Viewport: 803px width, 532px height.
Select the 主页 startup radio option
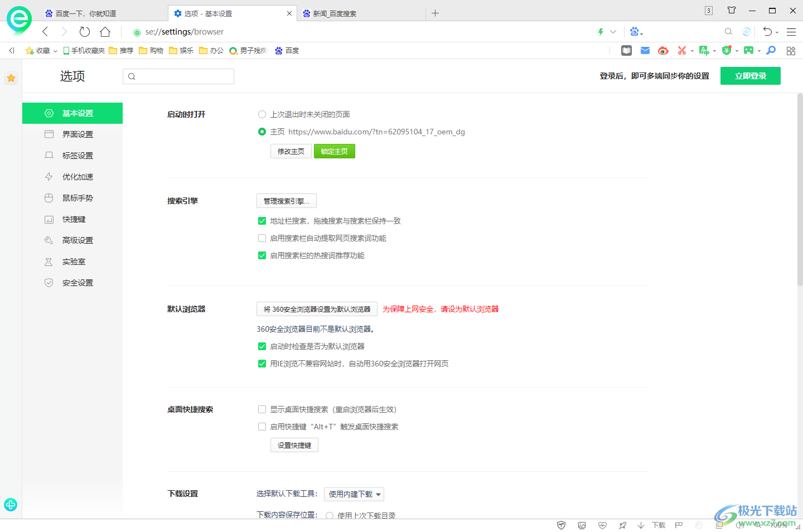coord(262,132)
